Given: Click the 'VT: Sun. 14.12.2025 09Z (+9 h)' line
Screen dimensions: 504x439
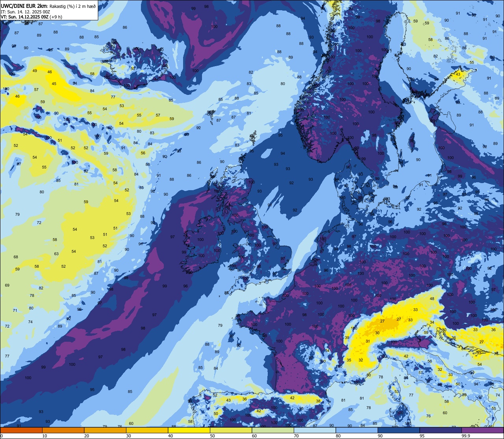Looking at the screenshot, I should coord(31,17).
